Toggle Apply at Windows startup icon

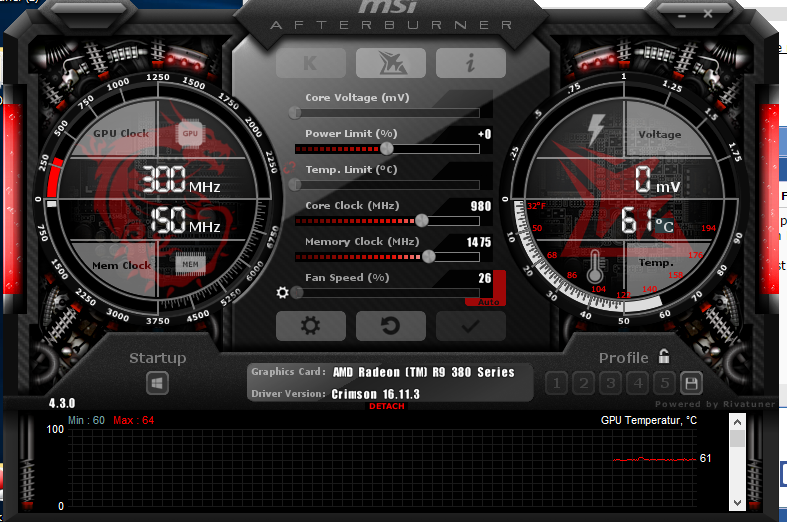(157, 383)
